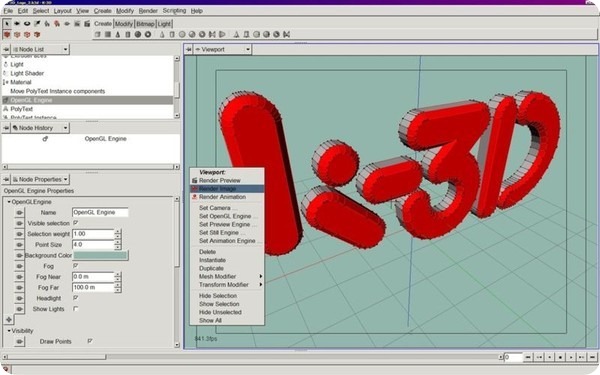Viewport: 600px width, 375px height.
Task: Toggle the Fog checkbox
Action: (76, 266)
